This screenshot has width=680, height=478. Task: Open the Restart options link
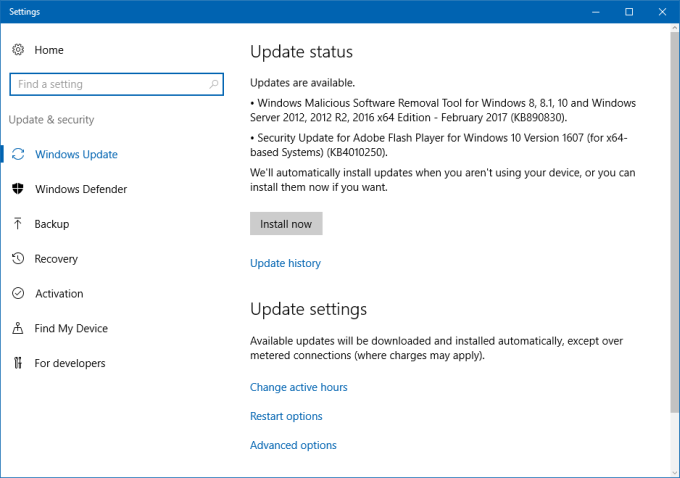286,416
